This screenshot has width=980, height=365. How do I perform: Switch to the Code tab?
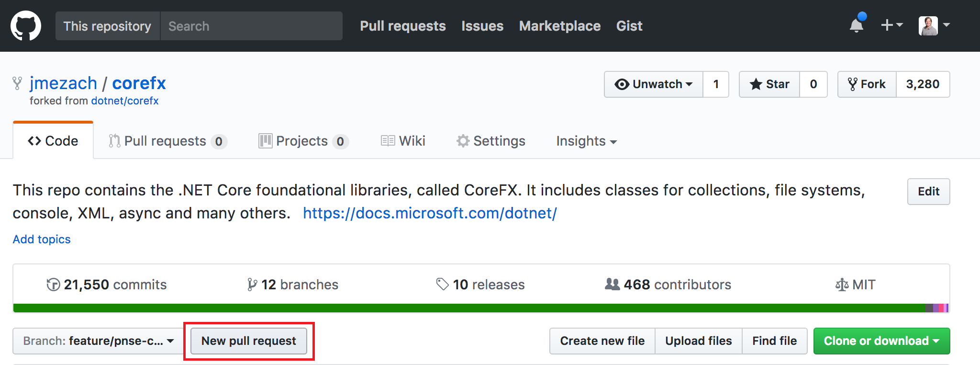(x=53, y=141)
